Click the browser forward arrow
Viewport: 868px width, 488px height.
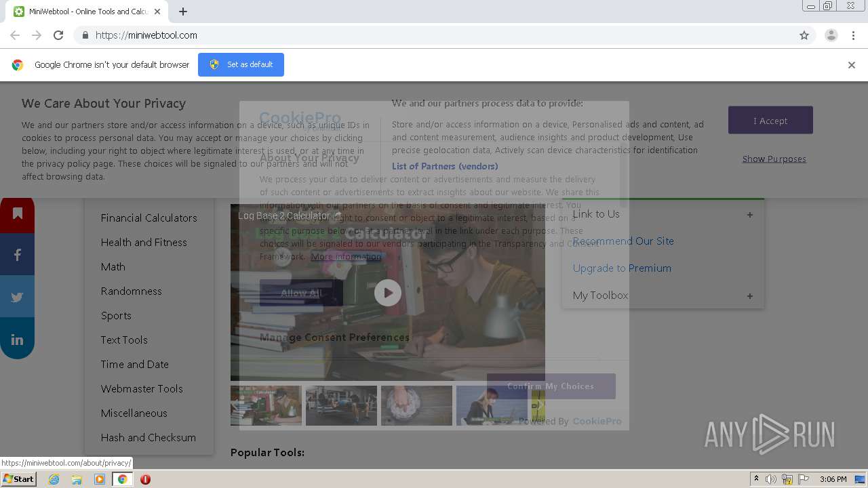pos(37,35)
